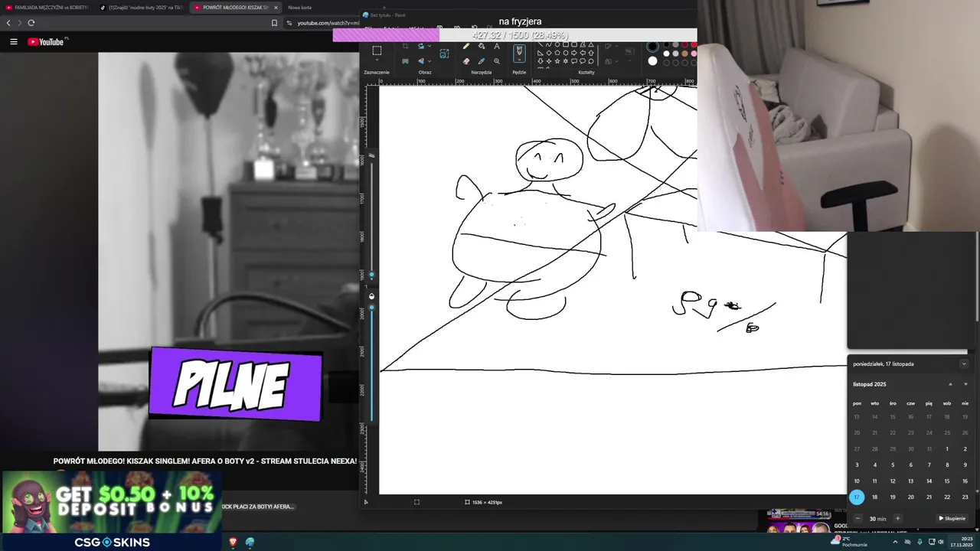This screenshot has width=980, height=551.
Task: Show hidden system tray icons
Action: coord(895,542)
